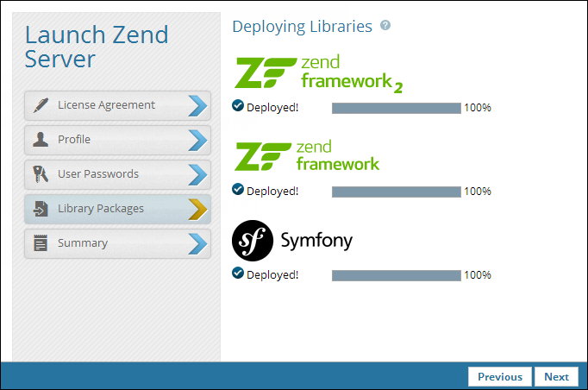588x390 pixels.
Task: Click the Symfony logo
Action: [292, 241]
